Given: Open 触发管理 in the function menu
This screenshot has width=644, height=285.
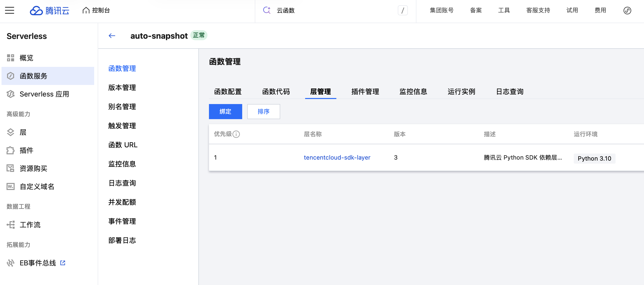Looking at the screenshot, I should (x=122, y=126).
